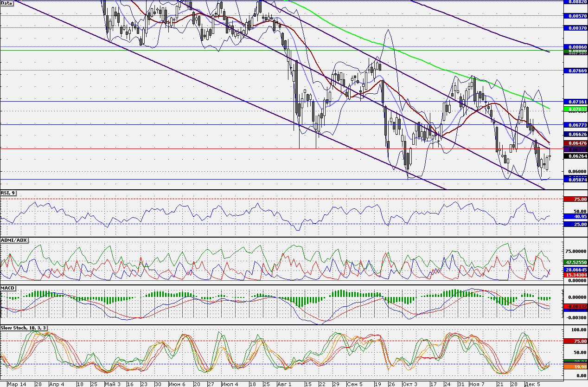Click the Авг 1 date on time axis

click(285, 384)
